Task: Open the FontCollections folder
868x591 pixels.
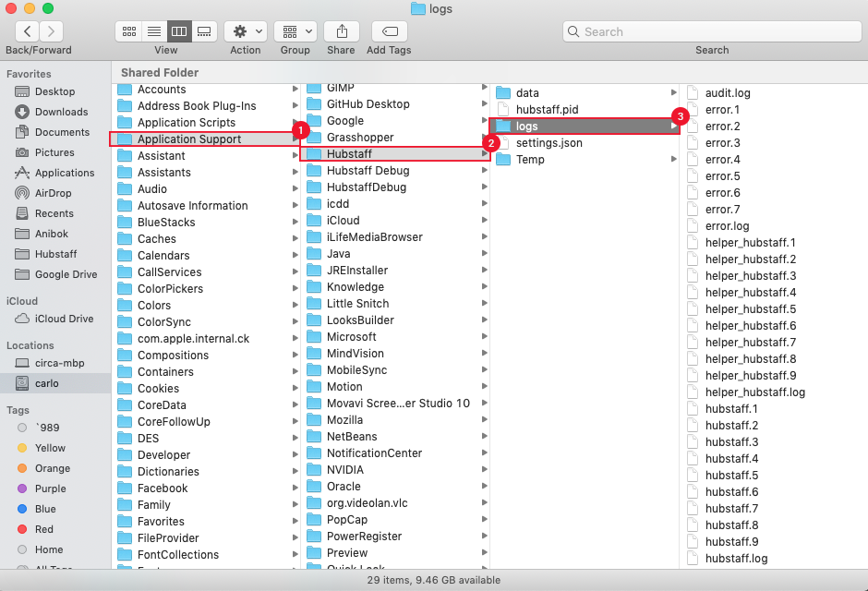Action: coord(205,554)
